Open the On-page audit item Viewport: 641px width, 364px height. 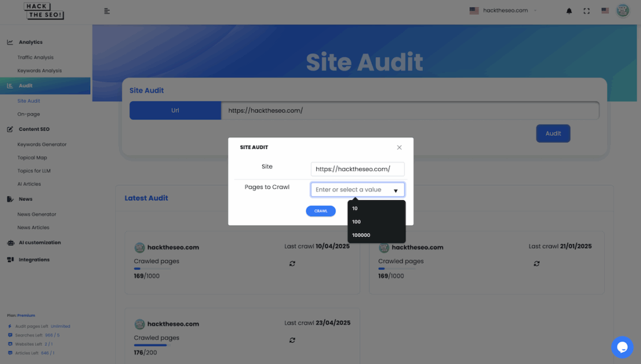(x=29, y=114)
